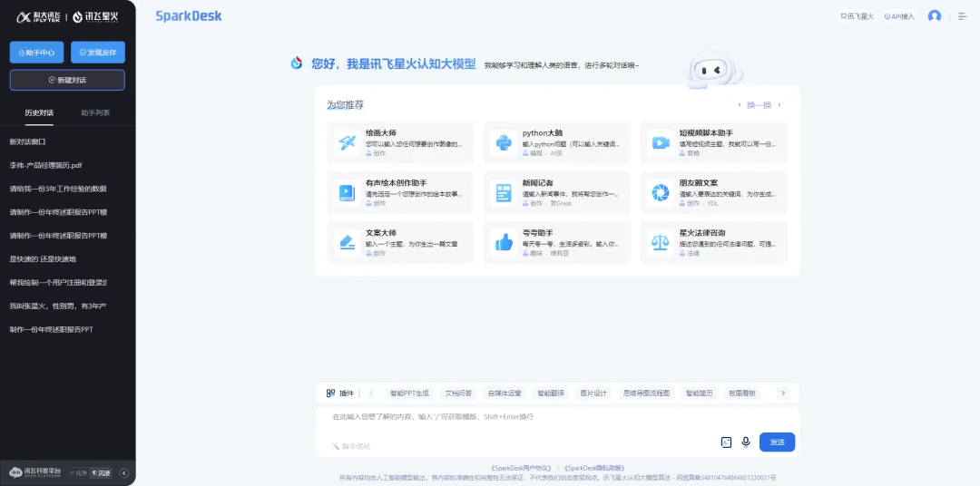Click the right arrow next to 换一换

click(x=779, y=105)
